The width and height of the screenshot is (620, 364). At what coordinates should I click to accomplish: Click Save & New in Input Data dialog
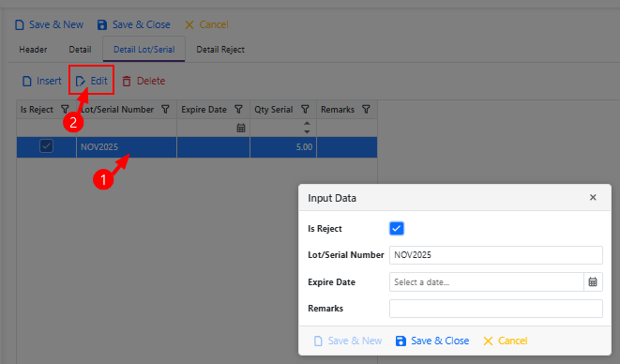[x=348, y=341]
